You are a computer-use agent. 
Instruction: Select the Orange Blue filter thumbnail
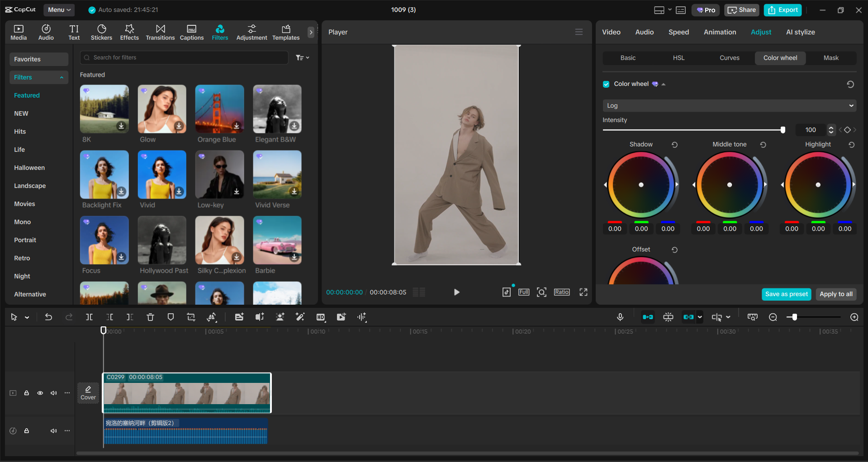(219, 109)
